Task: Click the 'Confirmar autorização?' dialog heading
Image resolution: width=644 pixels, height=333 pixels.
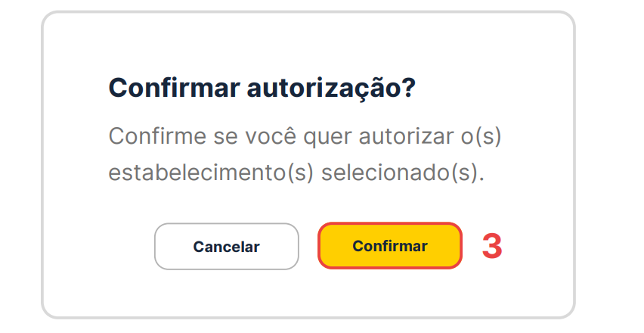Action: point(262,88)
